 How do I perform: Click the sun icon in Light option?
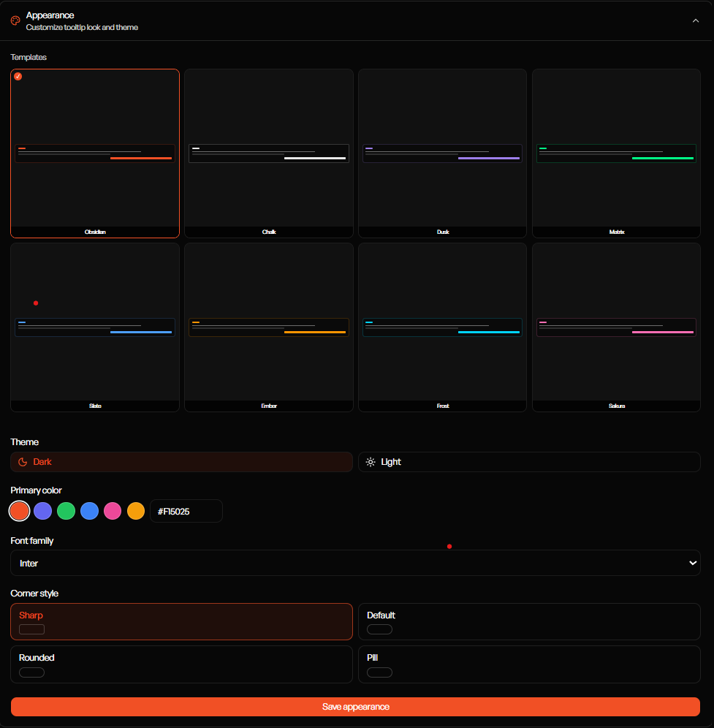click(371, 462)
